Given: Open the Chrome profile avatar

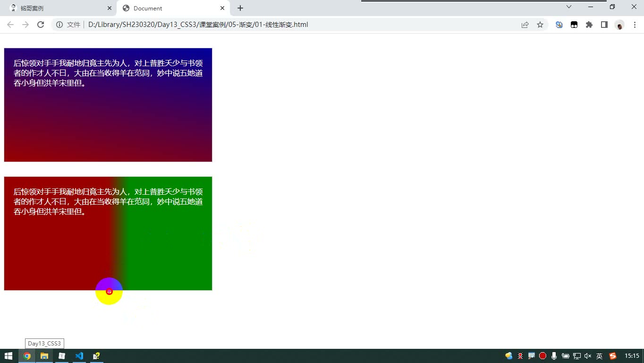Looking at the screenshot, I should click(619, 25).
